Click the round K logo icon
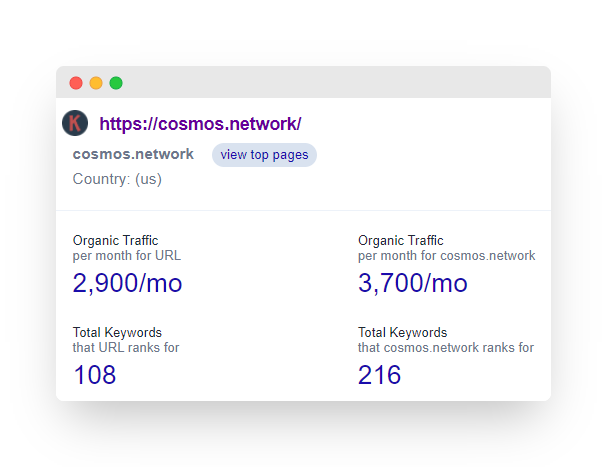 point(75,123)
